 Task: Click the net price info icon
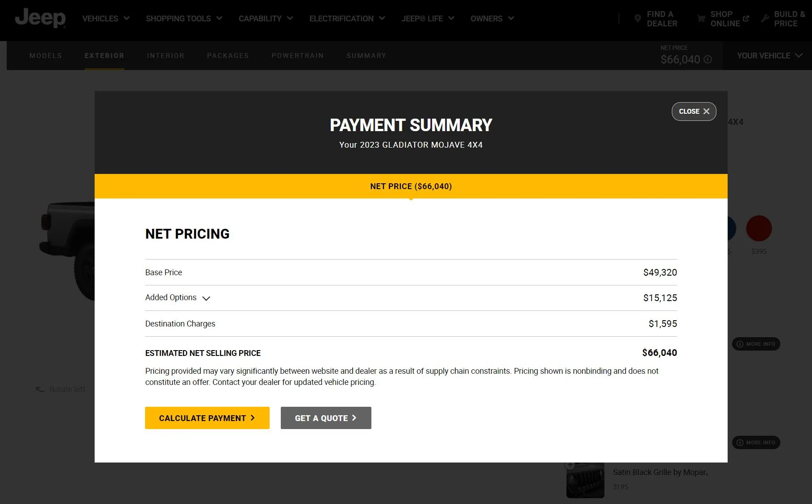[x=708, y=59]
